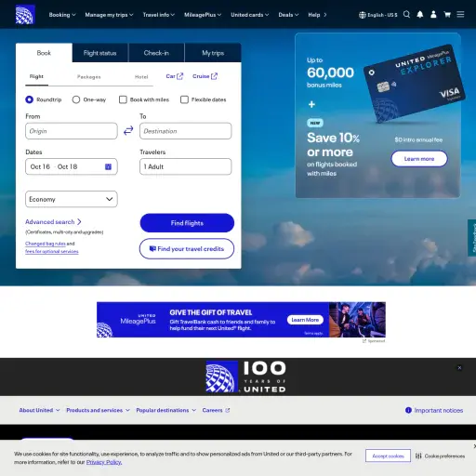Viewport: 476px width, 476px height.
Task: Swap origin and destination arrows
Action: (x=128, y=130)
